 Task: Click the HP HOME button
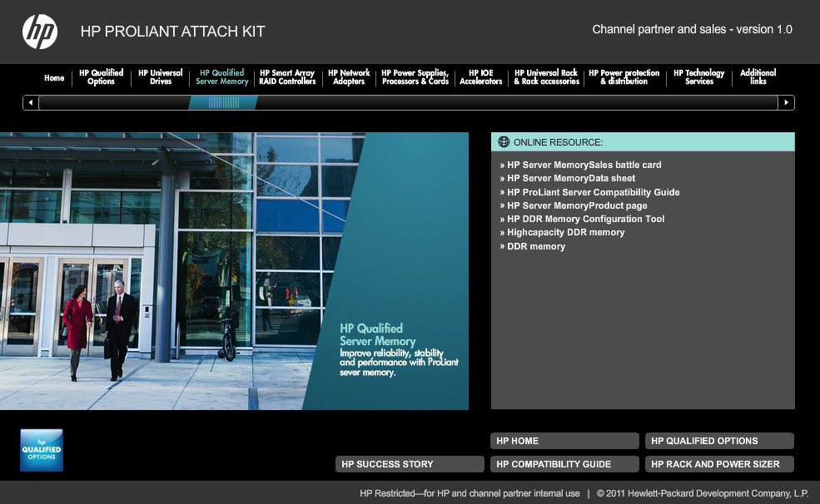564,441
